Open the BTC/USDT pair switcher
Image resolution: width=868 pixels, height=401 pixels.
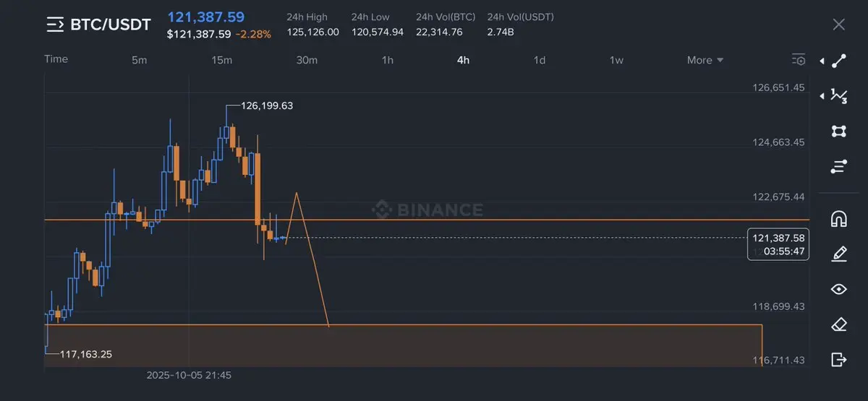click(98, 25)
